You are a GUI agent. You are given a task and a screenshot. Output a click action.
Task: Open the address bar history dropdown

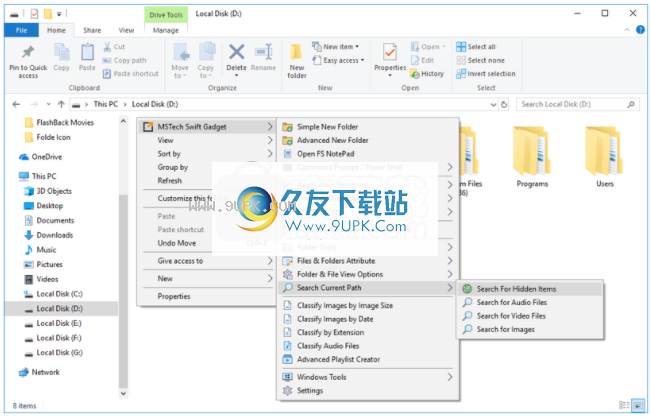coord(493,104)
